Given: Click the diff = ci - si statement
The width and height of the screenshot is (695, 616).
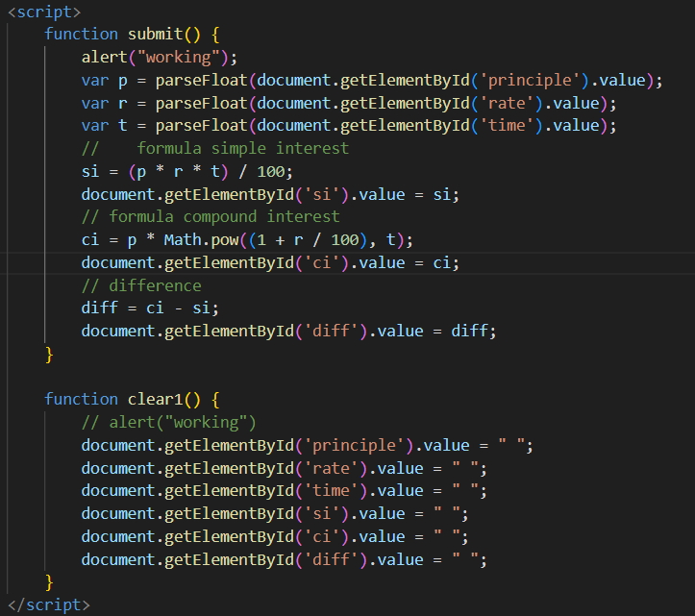Looking at the screenshot, I should [x=150, y=308].
